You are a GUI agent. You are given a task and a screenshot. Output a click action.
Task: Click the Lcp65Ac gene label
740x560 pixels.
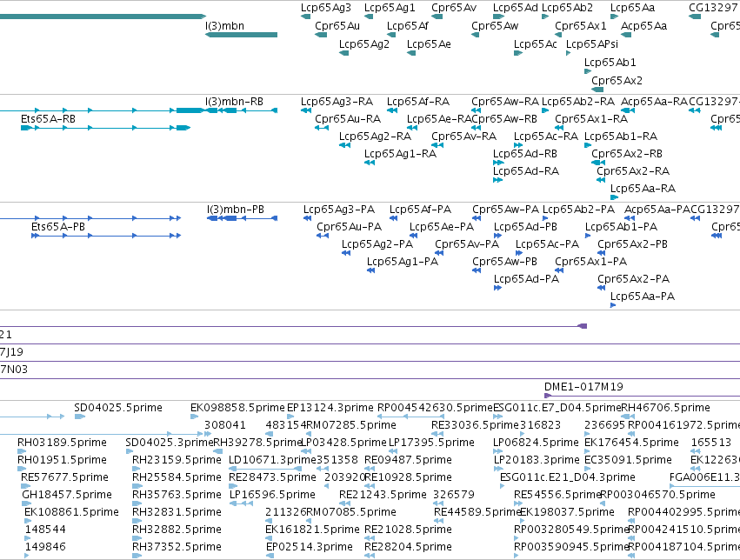pyautogui.click(x=535, y=44)
